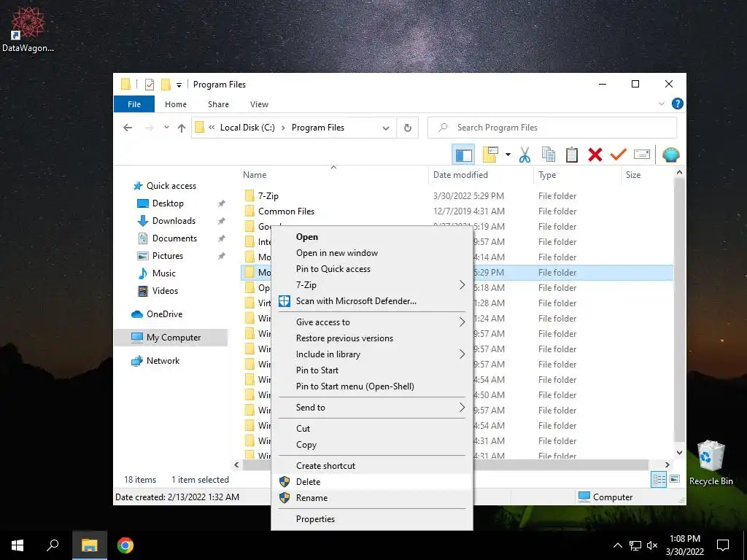
Task: Click the new folder icon in title bar
Action: pos(166,85)
